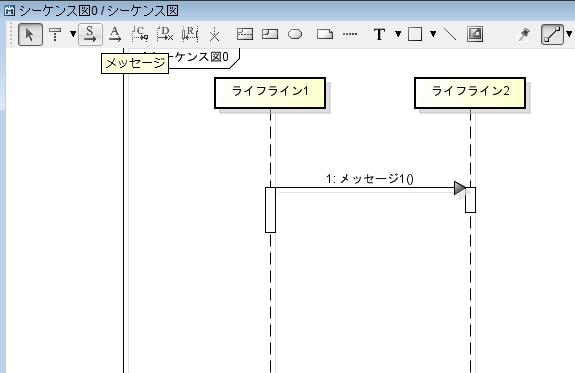Select the asynchronous message (A) tool

point(115,34)
